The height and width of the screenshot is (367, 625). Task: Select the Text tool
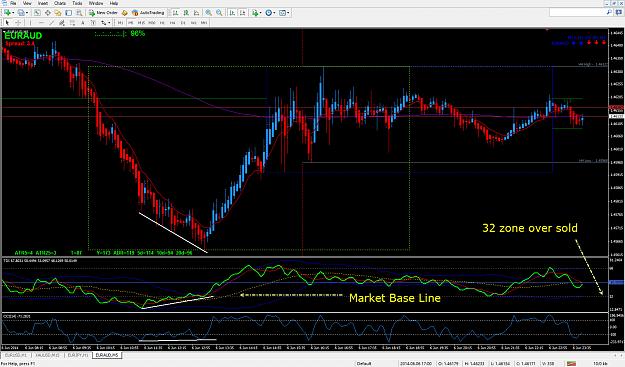83,23
